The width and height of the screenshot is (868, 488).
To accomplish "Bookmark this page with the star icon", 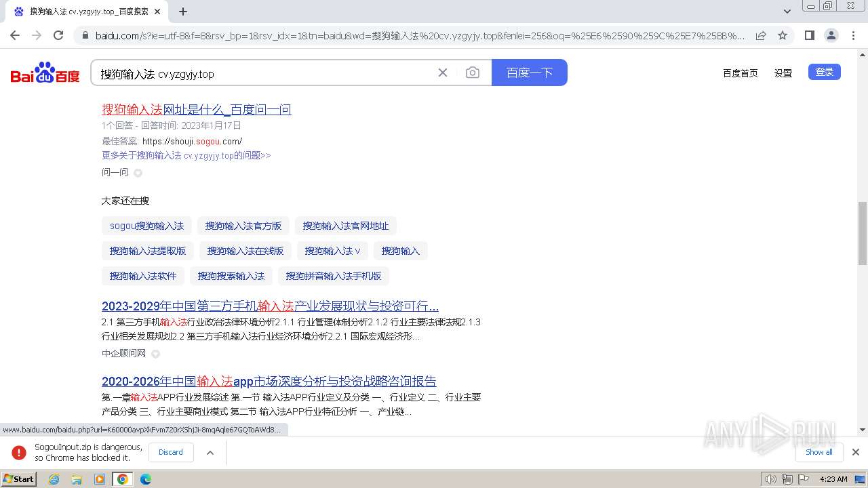I will (783, 35).
